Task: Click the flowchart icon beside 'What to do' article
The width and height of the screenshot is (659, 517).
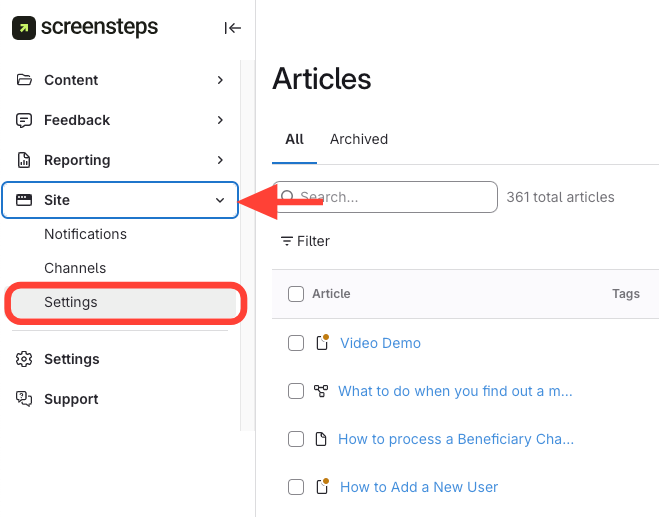Action: pos(321,391)
